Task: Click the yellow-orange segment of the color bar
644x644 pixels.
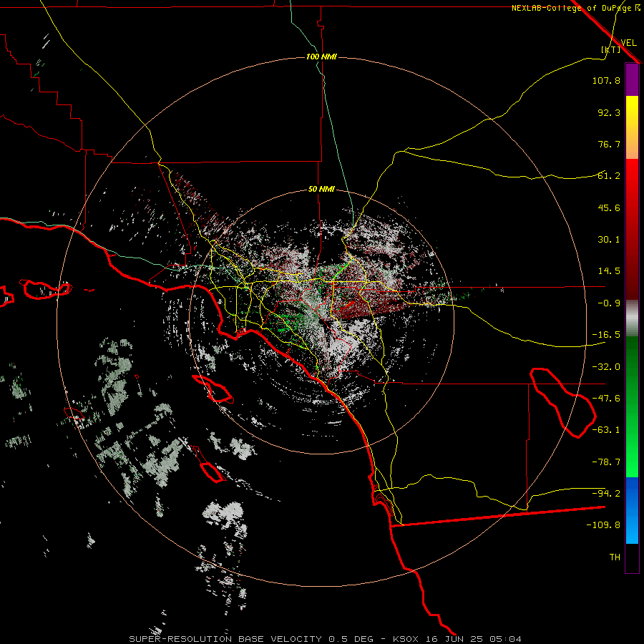Action: click(x=632, y=127)
